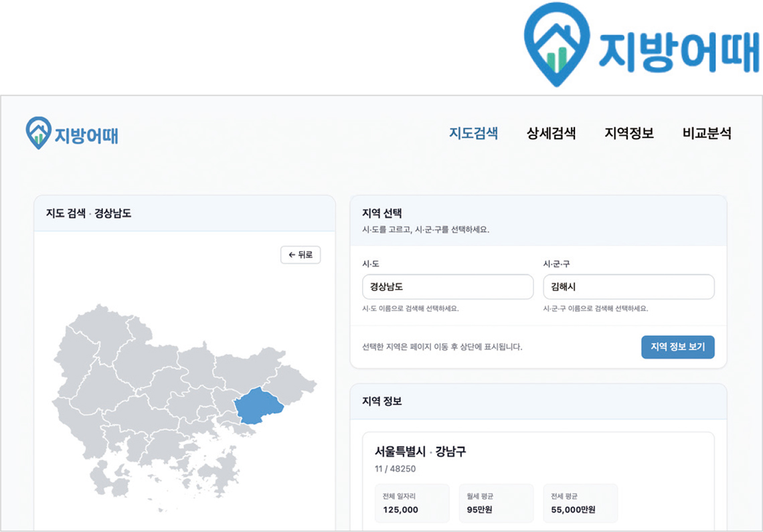Open the 시·군·구 combo box showing 김해시
The image size is (763, 532).
[x=628, y=287]
